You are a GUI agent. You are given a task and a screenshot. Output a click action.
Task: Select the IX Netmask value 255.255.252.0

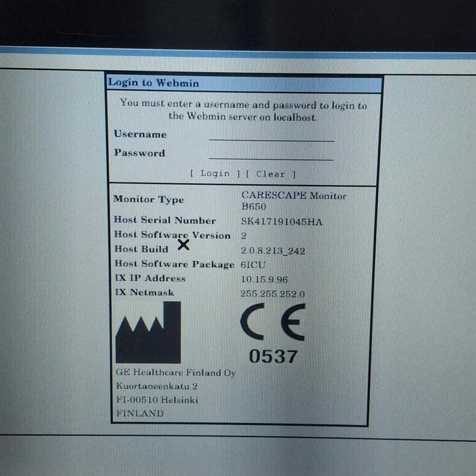(273, 294)
